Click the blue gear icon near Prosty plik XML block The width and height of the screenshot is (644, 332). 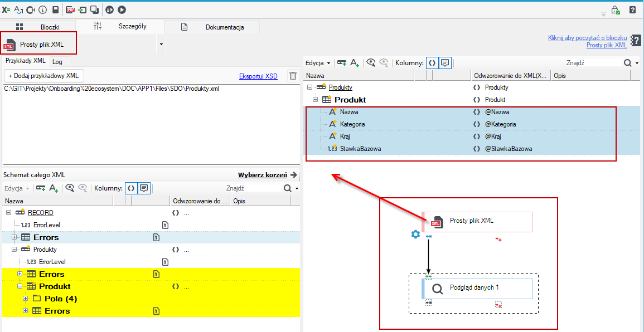click(415, 235)
